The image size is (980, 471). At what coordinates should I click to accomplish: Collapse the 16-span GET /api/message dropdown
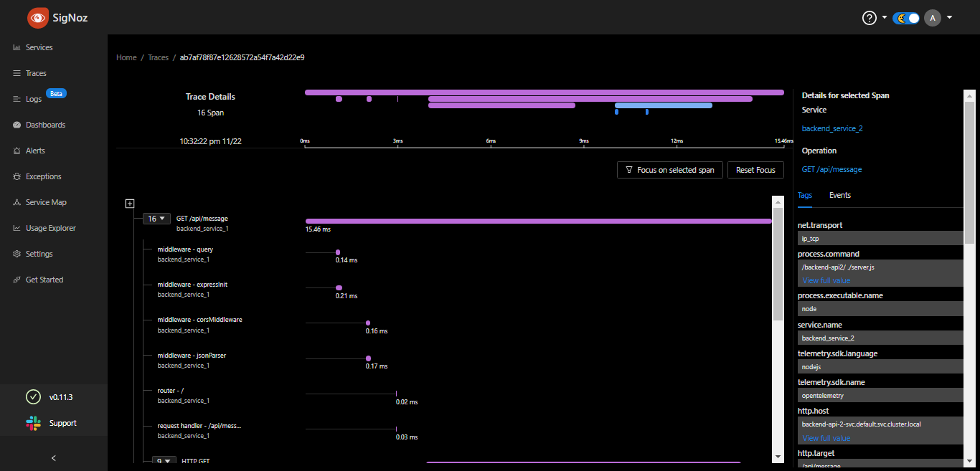tap(156, 219)
